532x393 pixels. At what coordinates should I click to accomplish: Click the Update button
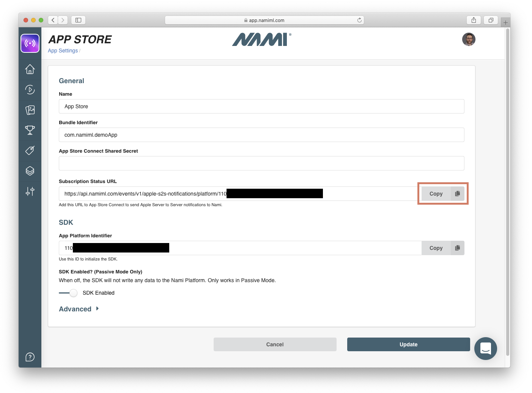pos(409,344)
